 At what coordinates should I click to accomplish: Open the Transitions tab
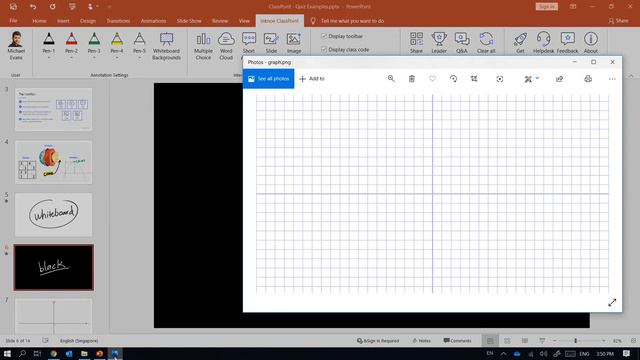coord(118,21)
